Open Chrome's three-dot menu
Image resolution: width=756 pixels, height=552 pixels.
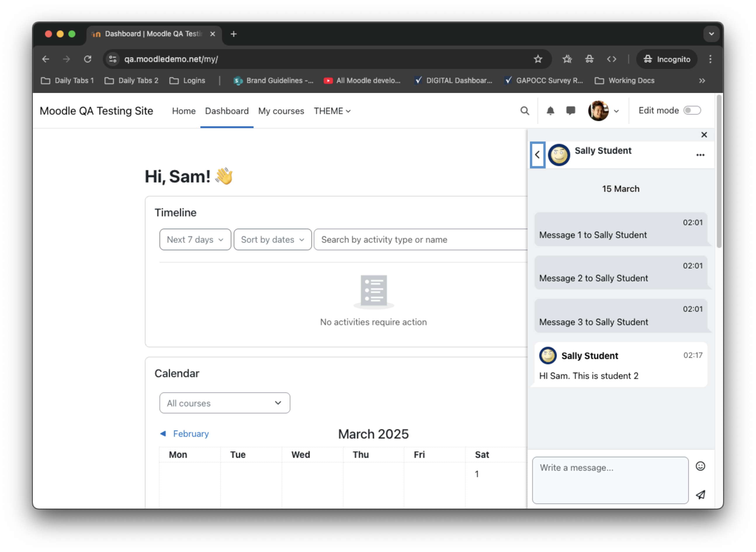(710, 59)
